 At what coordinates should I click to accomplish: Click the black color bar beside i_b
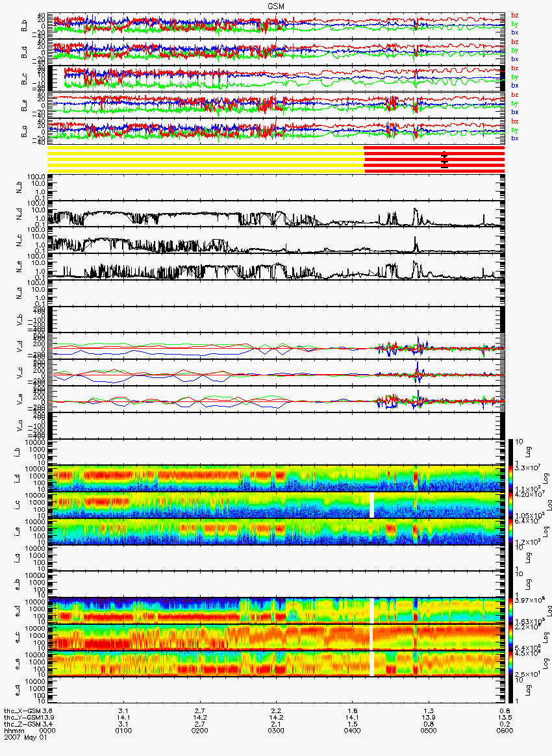pyautogui.click(x=510, y=452)
